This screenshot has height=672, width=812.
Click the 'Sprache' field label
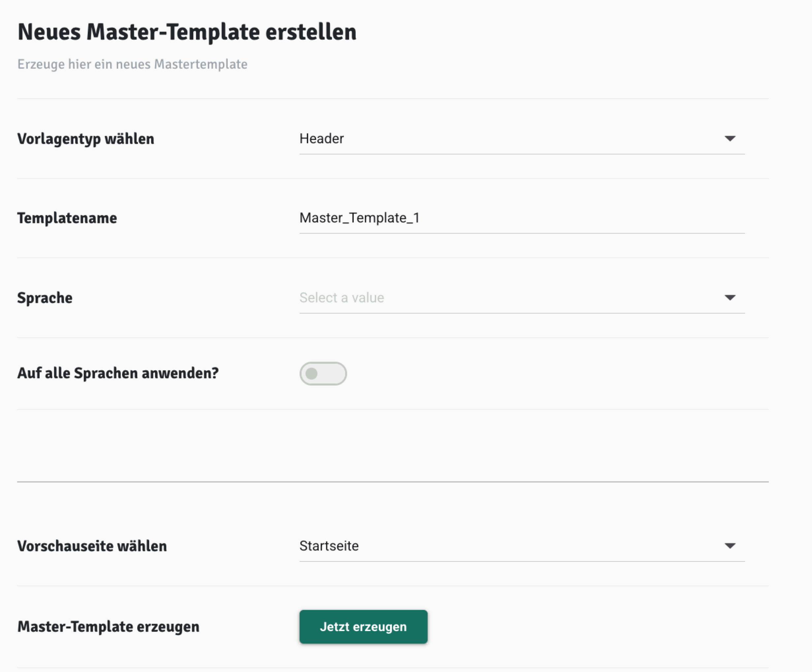pos(45,298)
